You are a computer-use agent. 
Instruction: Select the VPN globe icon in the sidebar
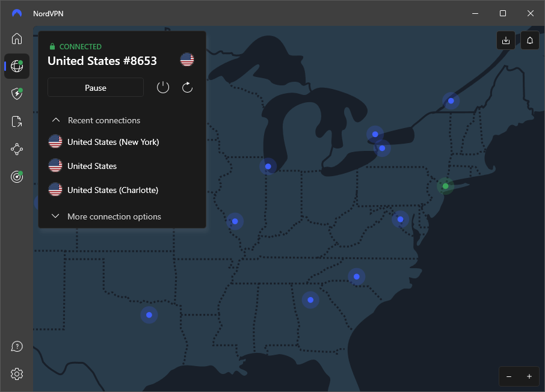(x=17, y=66)
